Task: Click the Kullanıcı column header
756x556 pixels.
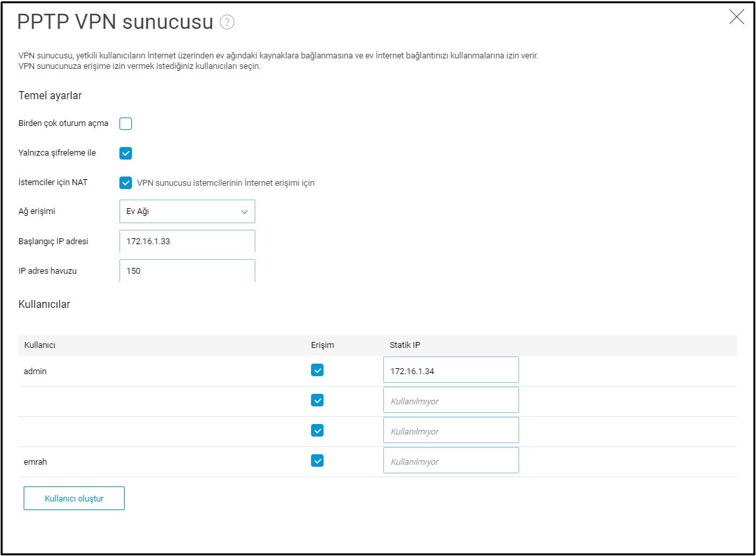Action: [x=39, y=345]
